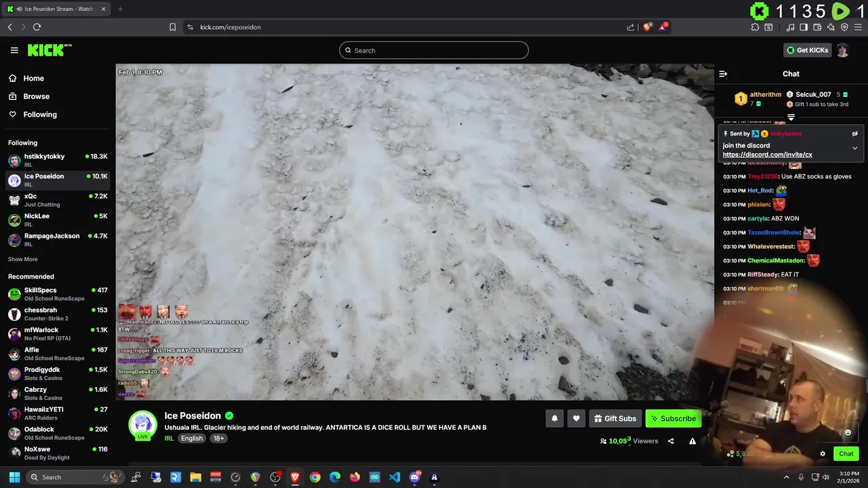This screenshot has height=488, width=868.
Task: Expand the gift leaderboard handle
Action: click(x=791, y=117)
